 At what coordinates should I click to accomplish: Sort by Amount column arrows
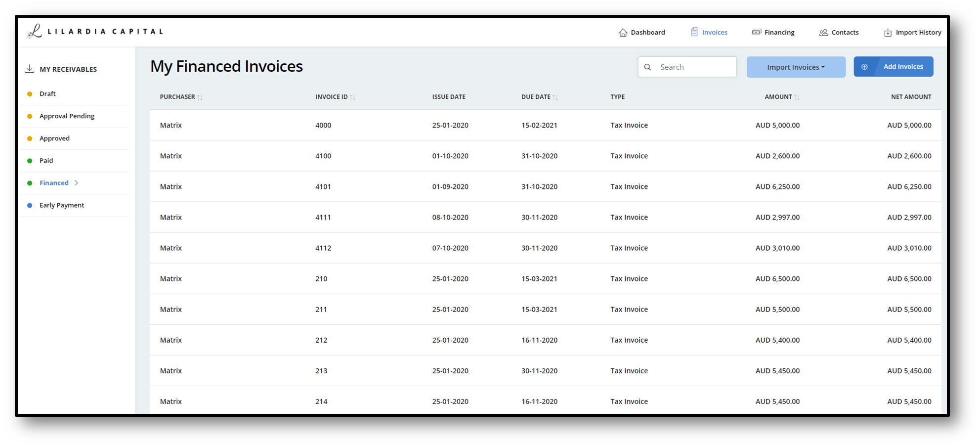coord(797,97)
